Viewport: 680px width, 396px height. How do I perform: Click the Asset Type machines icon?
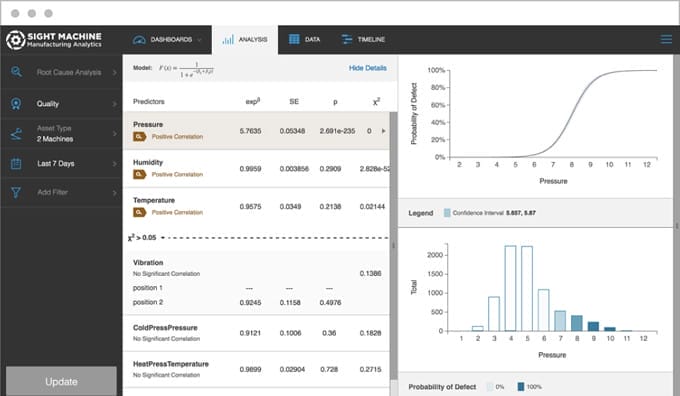click(16, 134)
